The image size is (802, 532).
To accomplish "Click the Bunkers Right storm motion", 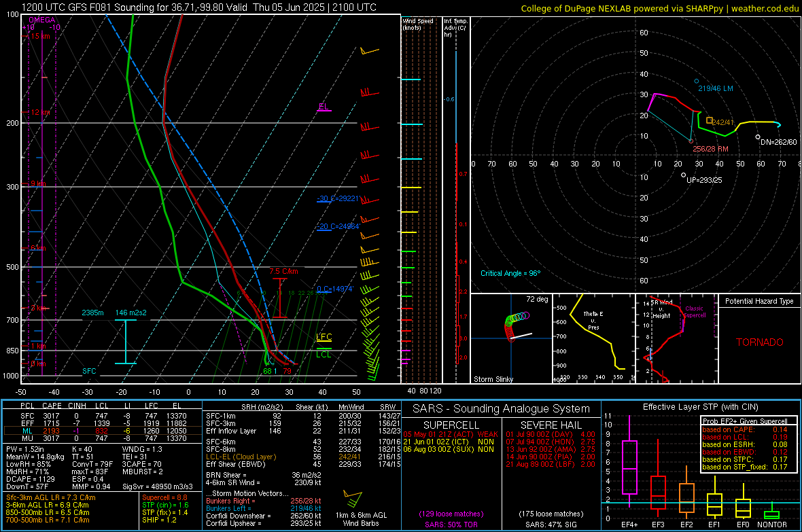I will pyautogui.click(x=264, y=501).
